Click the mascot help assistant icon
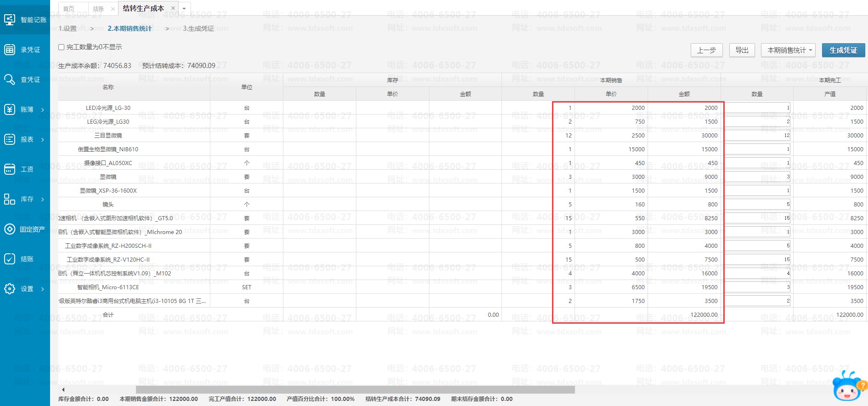Screen dimensions: 868x406 click(848, 387)
